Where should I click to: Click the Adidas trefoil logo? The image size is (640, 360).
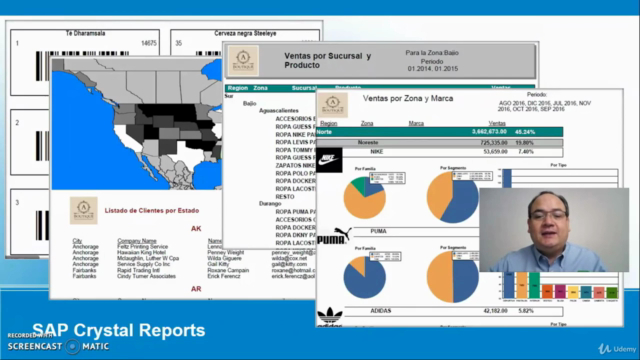click(x=330, y=317)
